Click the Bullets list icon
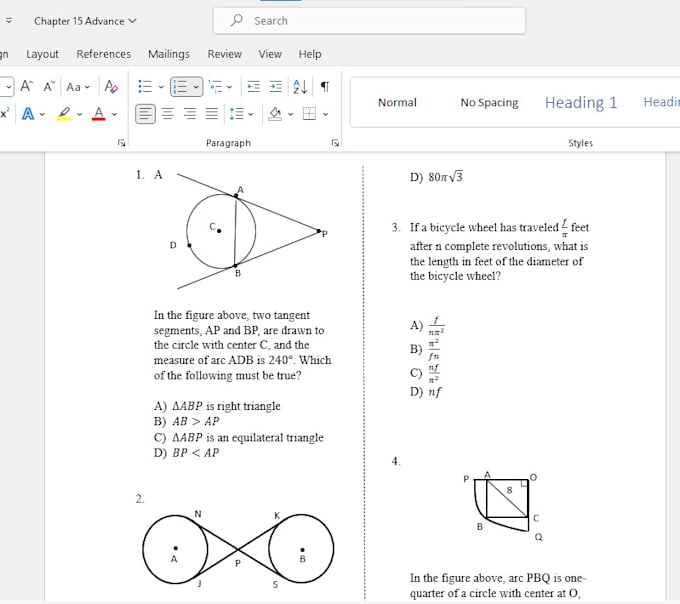This screenshot has height=604, width=680. click(145, 87)
